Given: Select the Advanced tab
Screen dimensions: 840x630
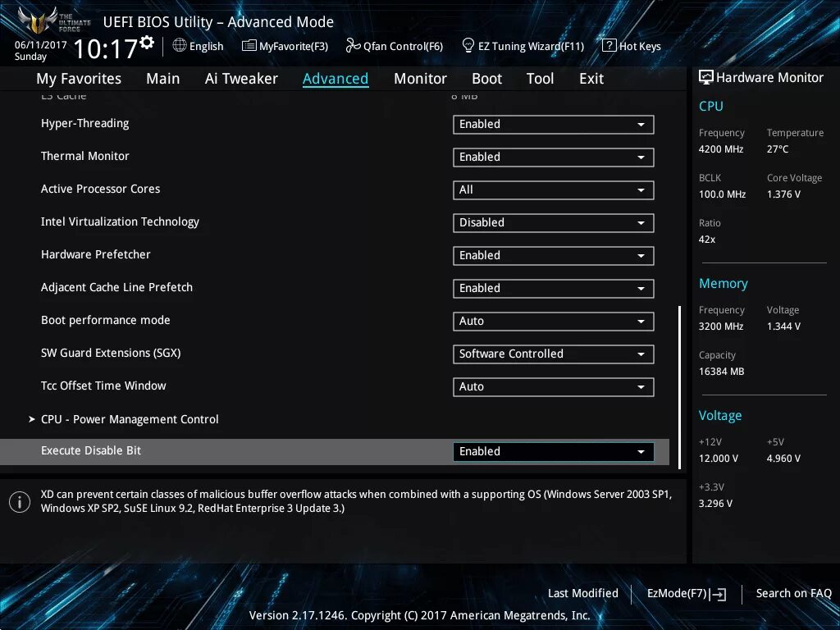Looking at the screenshot, I should 336,79.
